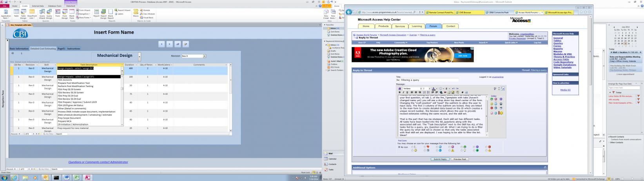Open Table Design in Access ribbon

tap(23, 14)
